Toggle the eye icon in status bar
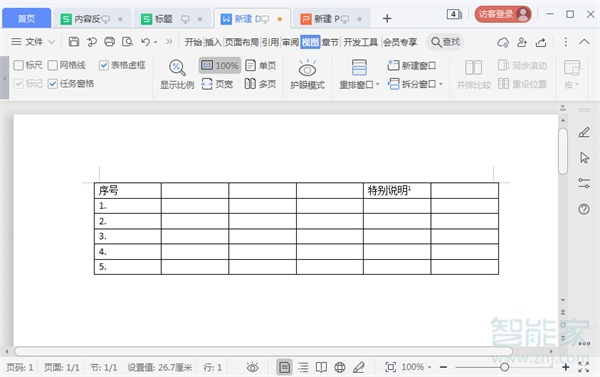The width and height of the screenshot is (600, 377). click(x=253, y=367)
